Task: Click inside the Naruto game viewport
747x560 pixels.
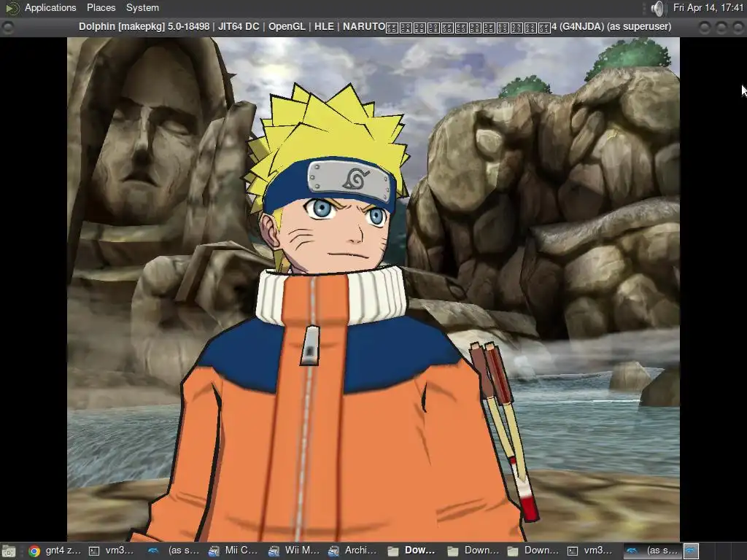Action: pos(373,289)
